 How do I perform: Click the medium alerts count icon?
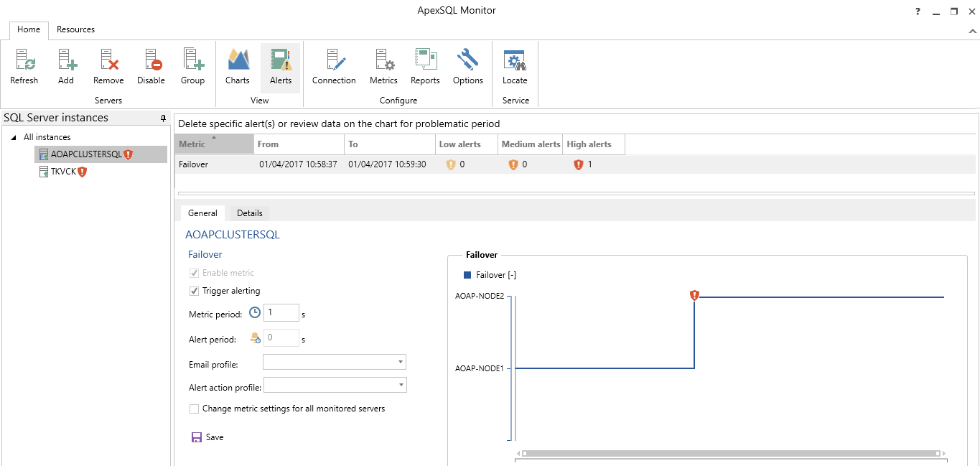coord(513,165)
